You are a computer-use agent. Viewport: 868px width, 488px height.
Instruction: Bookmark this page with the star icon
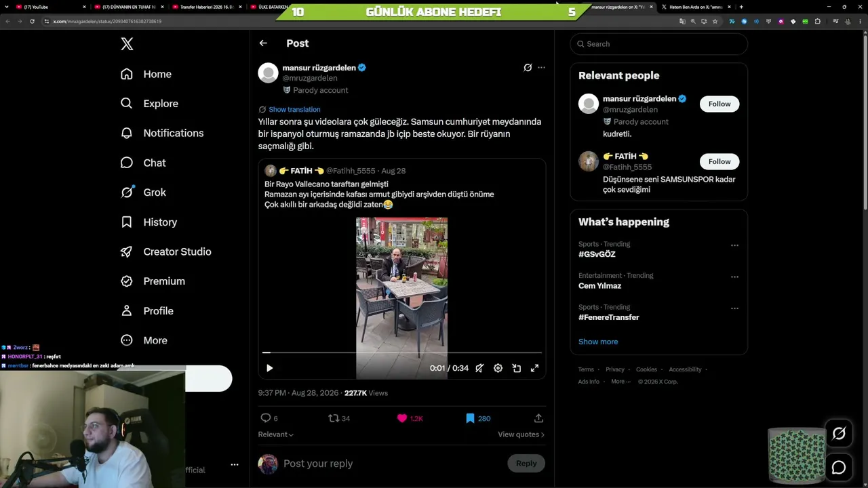click(x=715, y=21)
